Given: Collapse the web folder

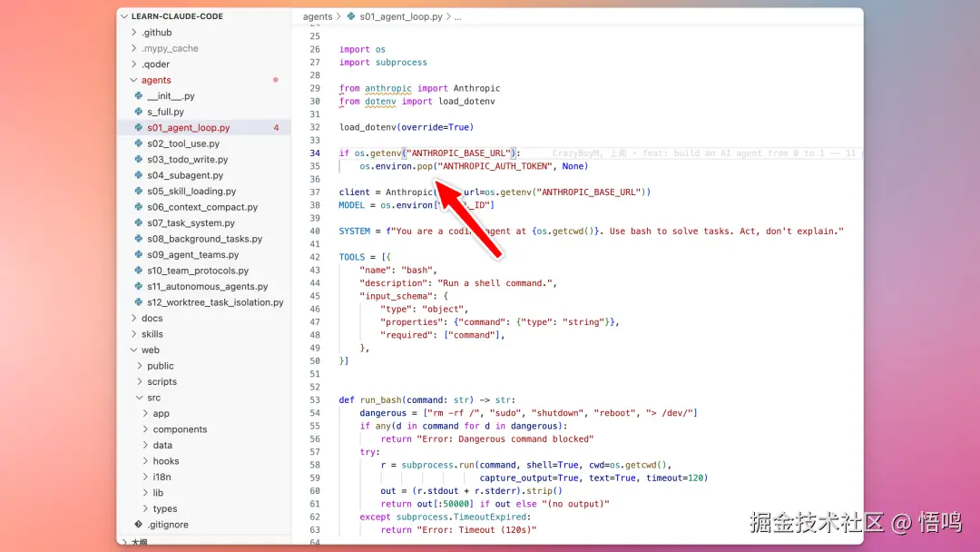Looking at the screenshot, I should click(x=133, y=350).
